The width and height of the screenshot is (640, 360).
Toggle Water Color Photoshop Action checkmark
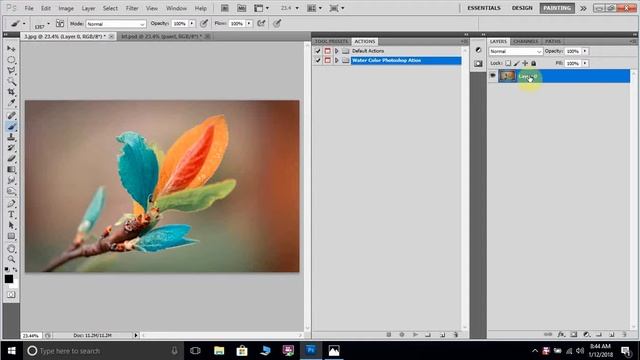tap(318, 60)
